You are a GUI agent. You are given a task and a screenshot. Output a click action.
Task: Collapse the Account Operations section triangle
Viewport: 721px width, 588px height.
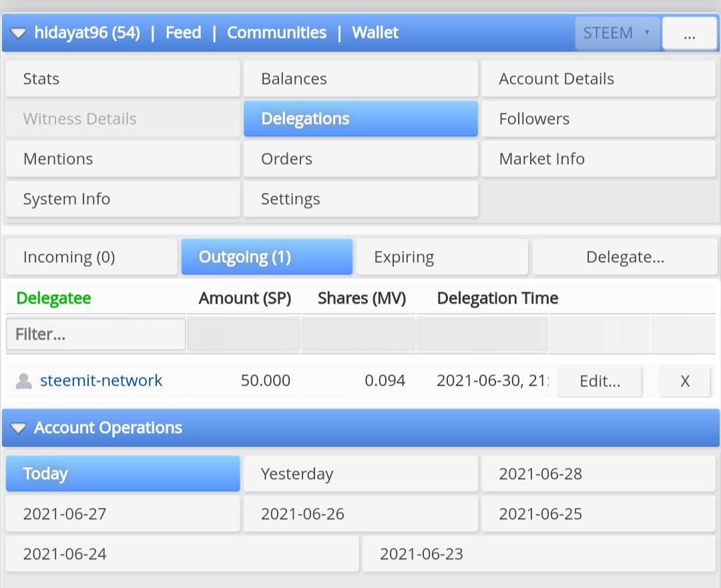tap(18, 428)
